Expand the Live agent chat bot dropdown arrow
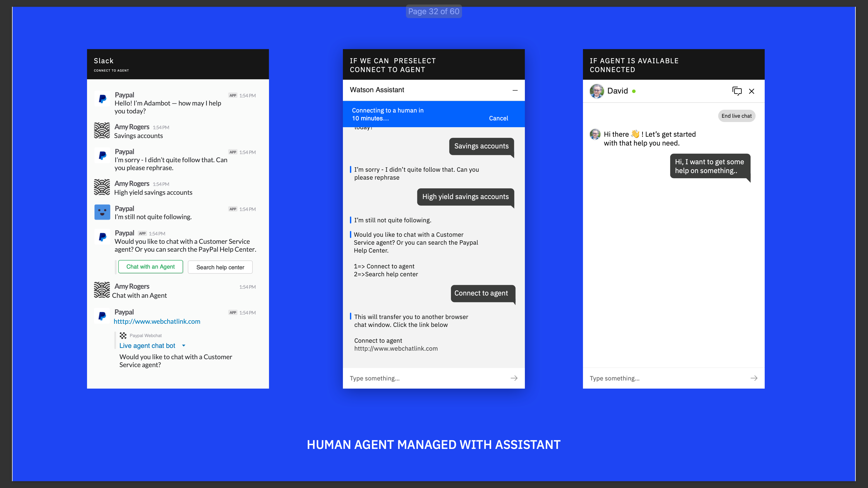 click(184, 345)
